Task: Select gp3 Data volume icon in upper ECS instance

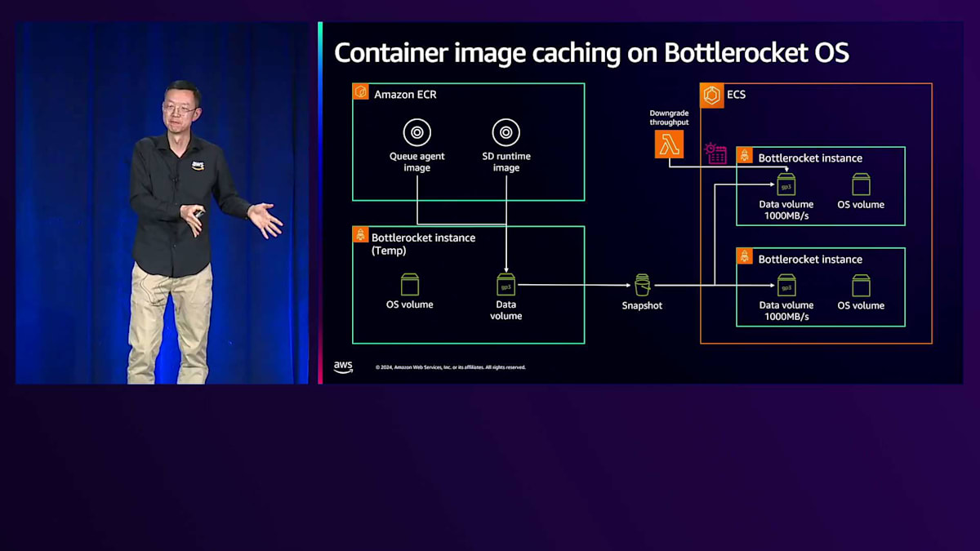Action: 786,184
